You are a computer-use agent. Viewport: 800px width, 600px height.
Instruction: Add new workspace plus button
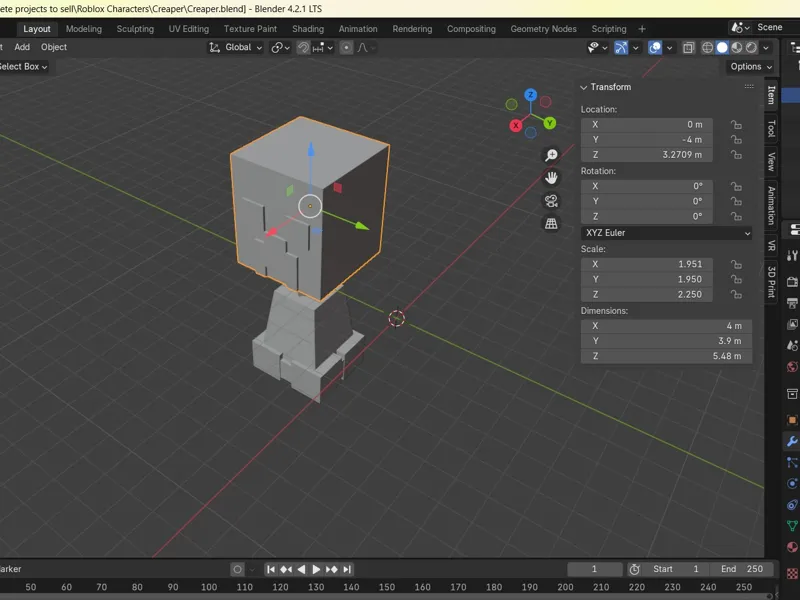click(642, 29)
